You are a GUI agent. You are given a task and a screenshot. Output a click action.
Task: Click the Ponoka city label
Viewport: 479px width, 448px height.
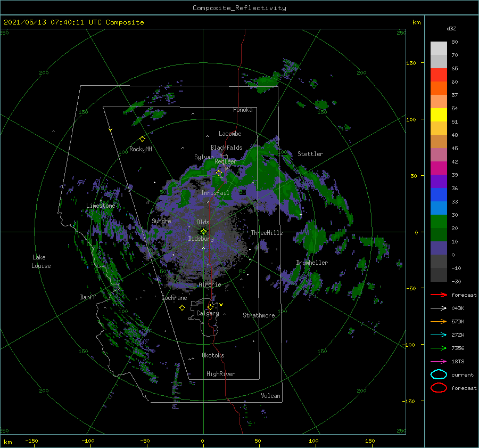[x=243, y=110]
